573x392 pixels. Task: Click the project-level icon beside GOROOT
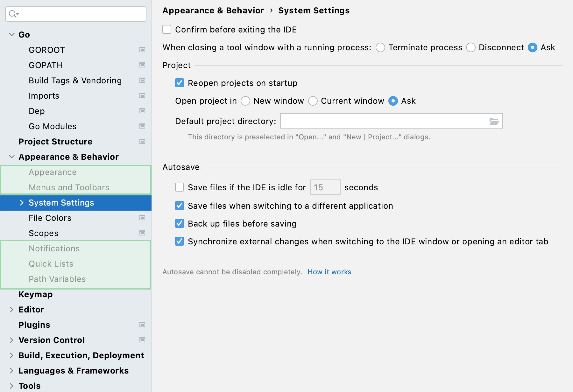142,50
